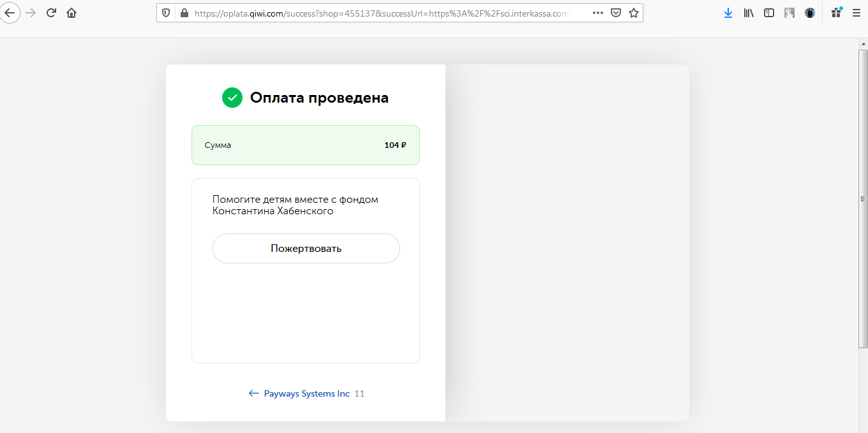
Task: Go back to the previous page
Action: coord(10,13)
